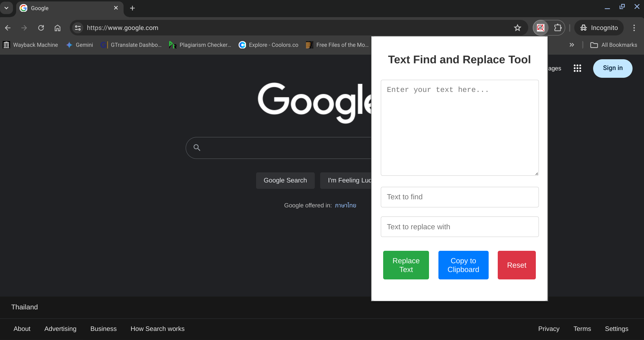Screen dimensions: 644x340
Task: Open the Google apps grid
Action: pyautogui.click(x=577, y=68)
